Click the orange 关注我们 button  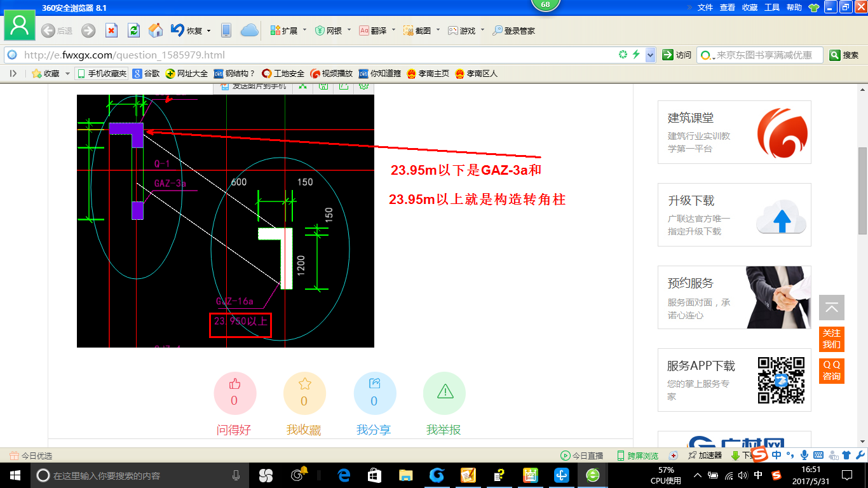pyautogui.click(x=832, y=339)
